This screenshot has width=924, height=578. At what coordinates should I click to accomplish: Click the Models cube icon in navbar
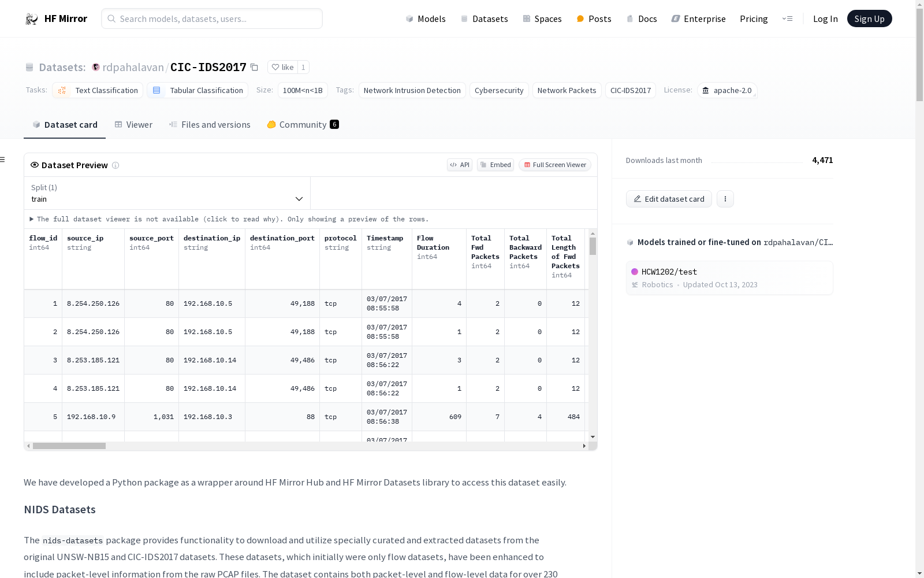pos(409,18)
